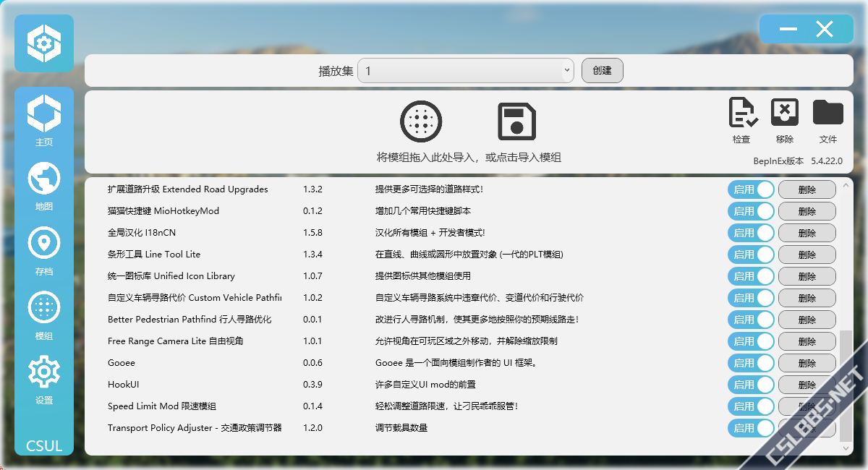Disable Better Pedestrian Pathfind toggle

(x=751, y=320)
